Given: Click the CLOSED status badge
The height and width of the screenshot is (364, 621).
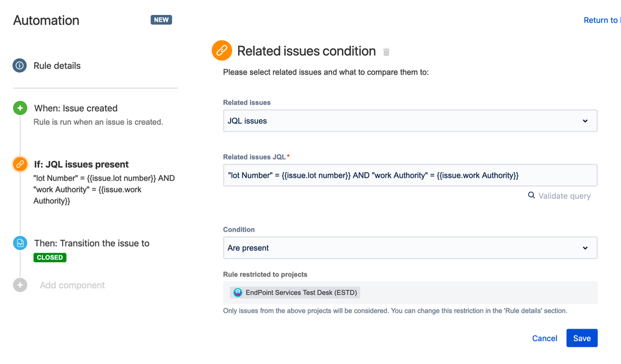Looking at the screenshot, I should [x=50, y=257].
